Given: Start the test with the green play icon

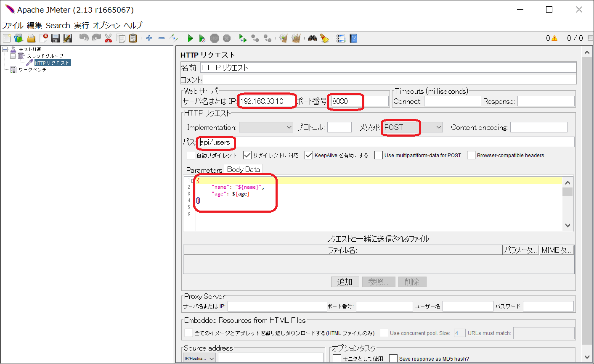Looking at the screenshot, I should (x=190, y=38).
